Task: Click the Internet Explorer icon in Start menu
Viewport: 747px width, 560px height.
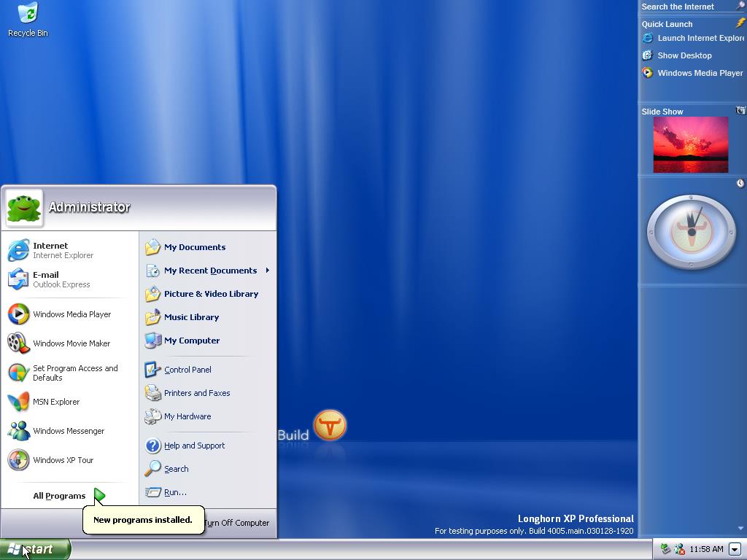Action: tap(18, 251)
